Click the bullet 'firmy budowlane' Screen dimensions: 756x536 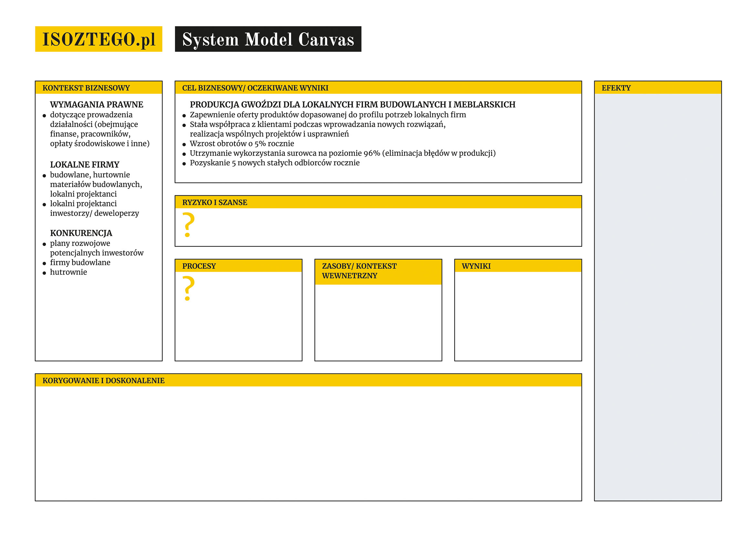click(80, 263)
